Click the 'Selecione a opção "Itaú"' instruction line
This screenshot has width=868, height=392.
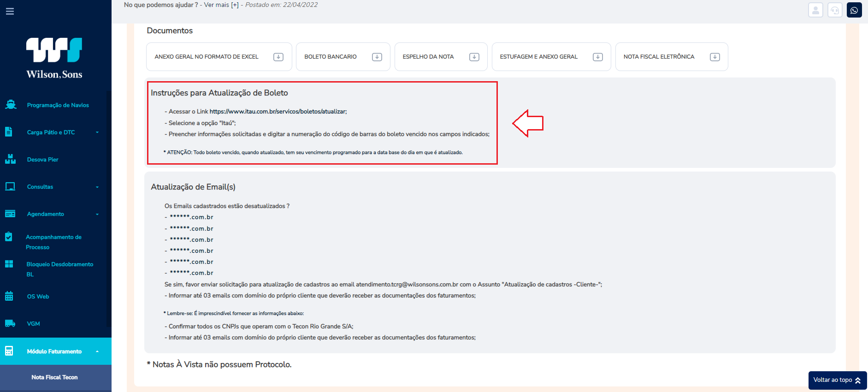(201, 123)
